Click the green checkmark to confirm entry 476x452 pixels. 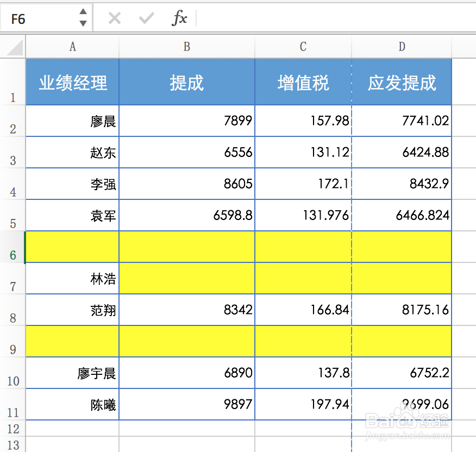tap(146, 18)
